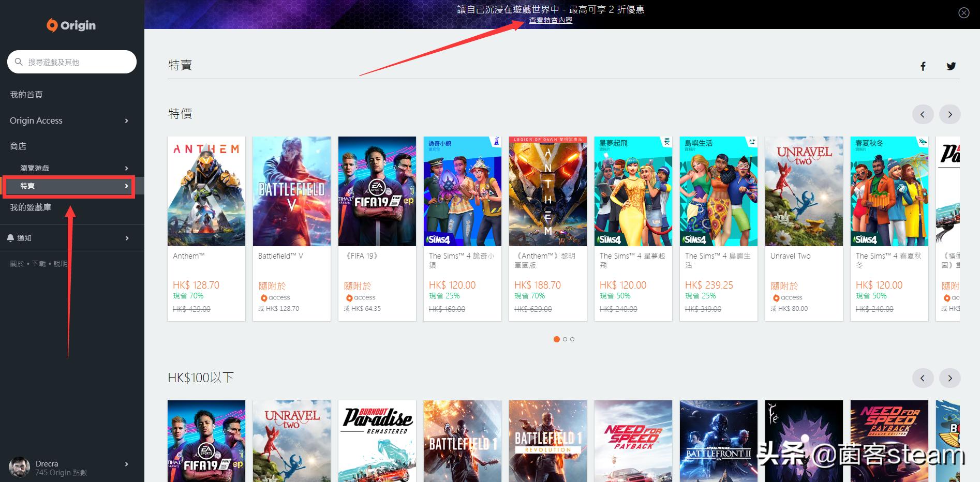Open the Twitter share icon
Screen dimensions: 980x482
point(951,66)
